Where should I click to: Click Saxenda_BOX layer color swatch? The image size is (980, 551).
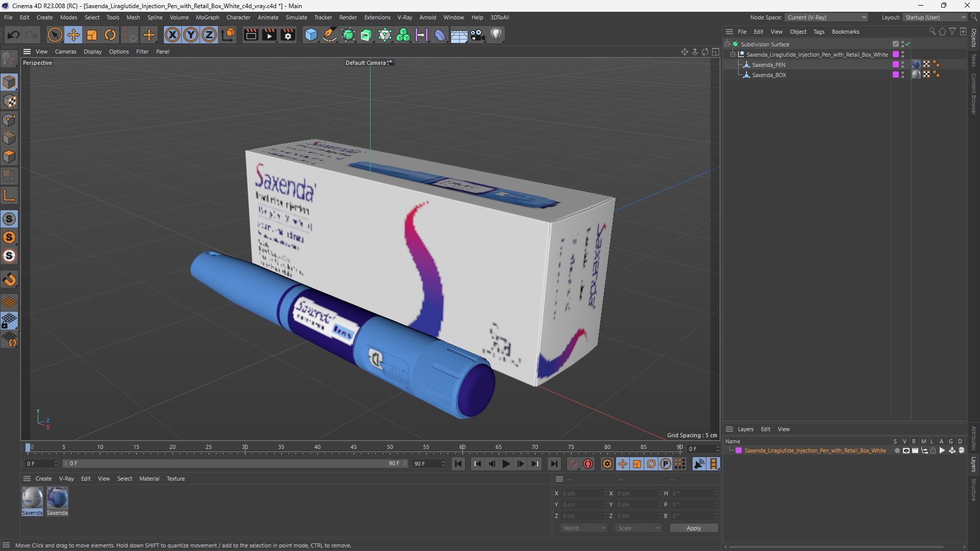pos(895,75)
